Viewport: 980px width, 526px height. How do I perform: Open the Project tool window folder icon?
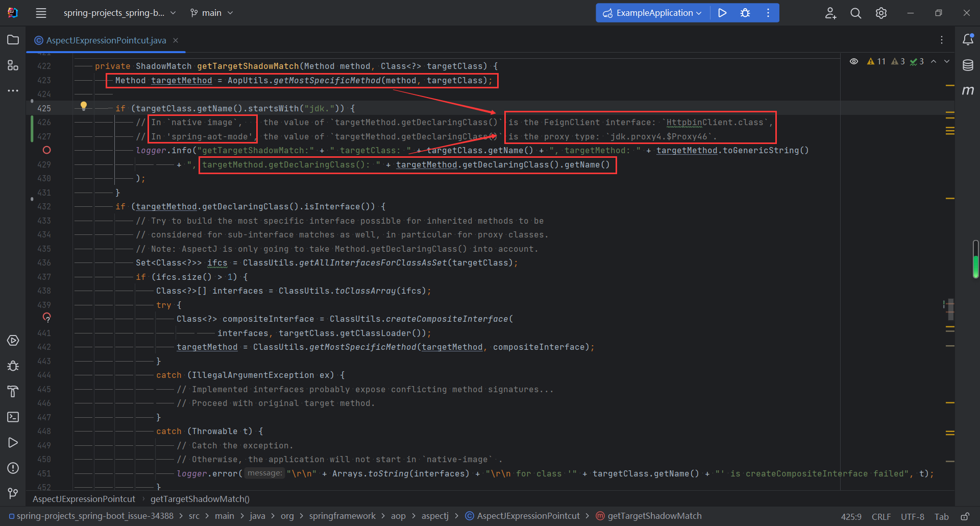pos(13,40)
